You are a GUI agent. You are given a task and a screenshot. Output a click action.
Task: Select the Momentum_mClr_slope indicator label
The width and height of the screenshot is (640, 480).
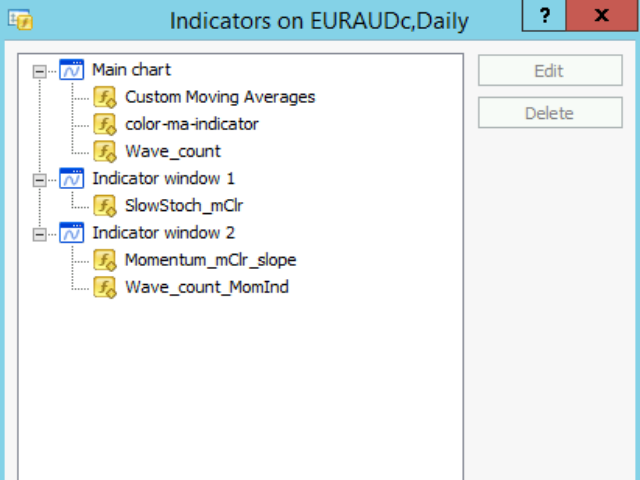pyautogui.click(x=210, y=260)
